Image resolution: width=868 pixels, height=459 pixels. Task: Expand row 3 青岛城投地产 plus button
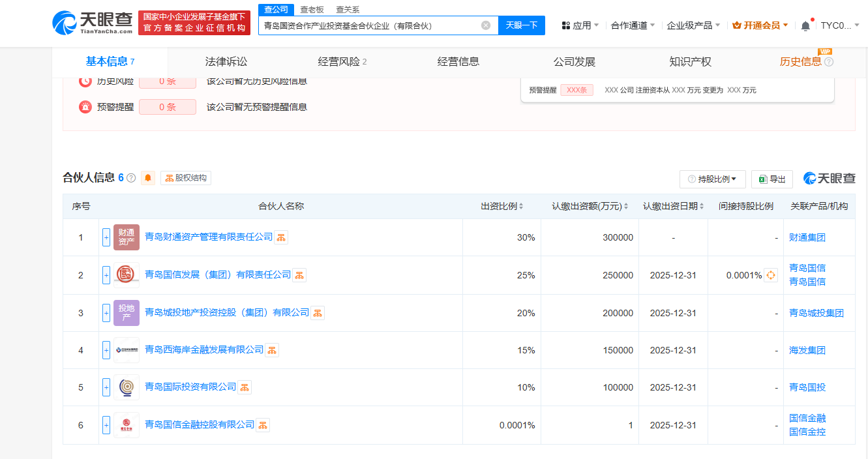pyautogui.click(x=106, y=313)
